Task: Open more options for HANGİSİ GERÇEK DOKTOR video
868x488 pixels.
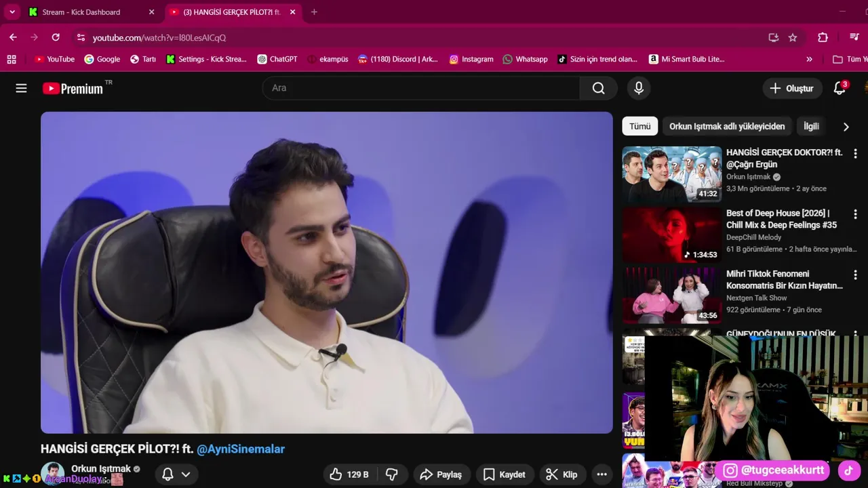Action: (x=855, y=154)
